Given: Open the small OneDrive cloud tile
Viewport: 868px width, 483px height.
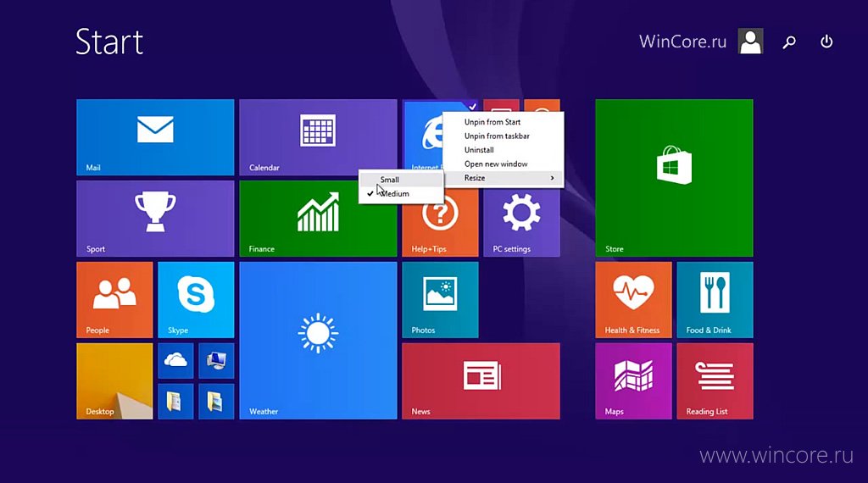Looking at the screenshot, I should click(175, 361).
